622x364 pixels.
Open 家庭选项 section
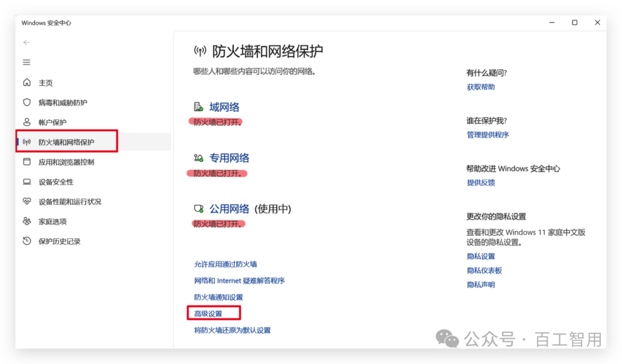tap(52, 222)
